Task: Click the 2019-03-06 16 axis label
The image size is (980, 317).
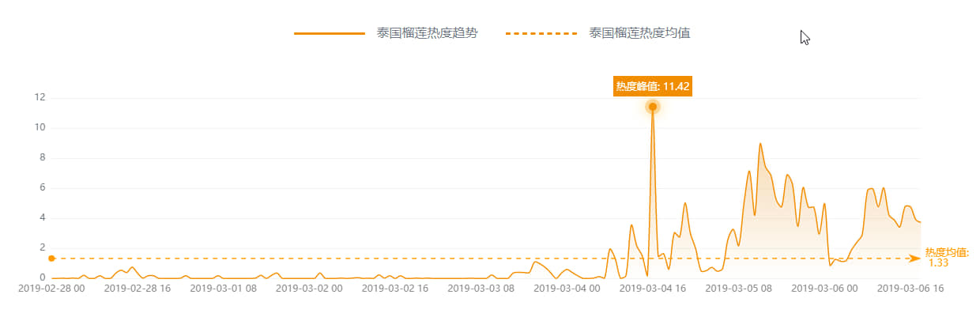Action: pos(910,289)
